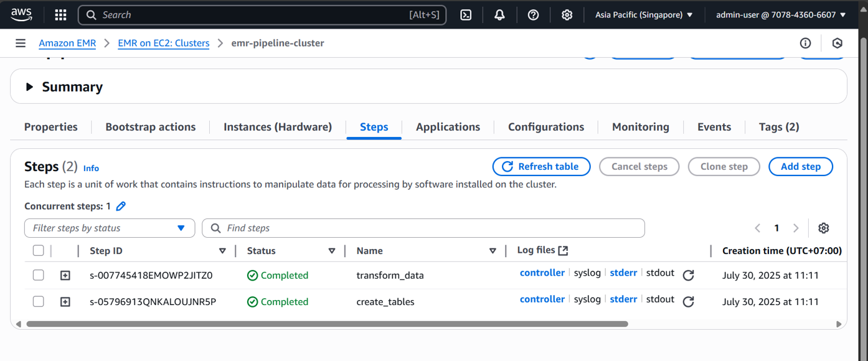868x361 pixels.
Task: Expand the create_tables step row details
Action: 65,301
